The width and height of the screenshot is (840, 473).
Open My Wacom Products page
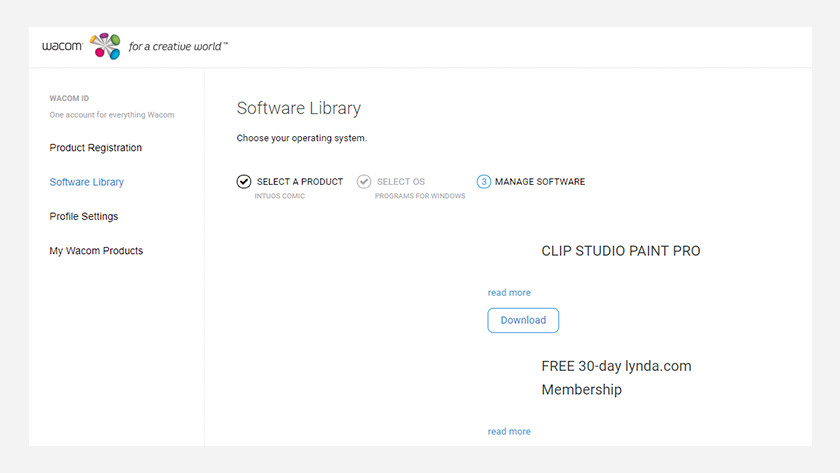(x=96, y=251)
